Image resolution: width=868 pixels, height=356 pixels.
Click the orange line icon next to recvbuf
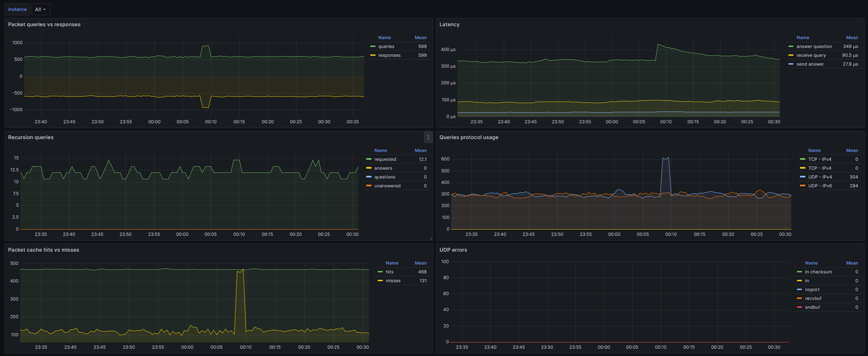point(799,299)
